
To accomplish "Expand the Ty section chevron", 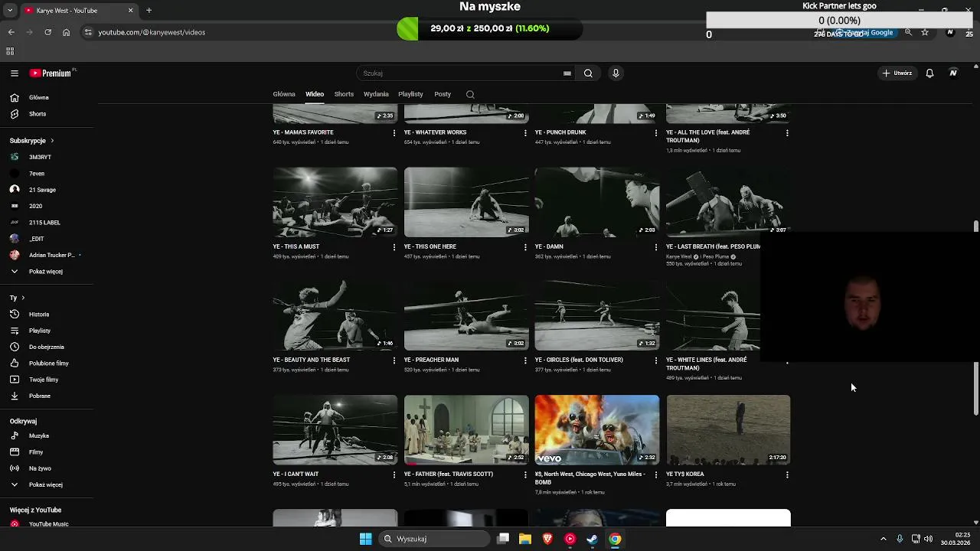I will pos(23,298).
